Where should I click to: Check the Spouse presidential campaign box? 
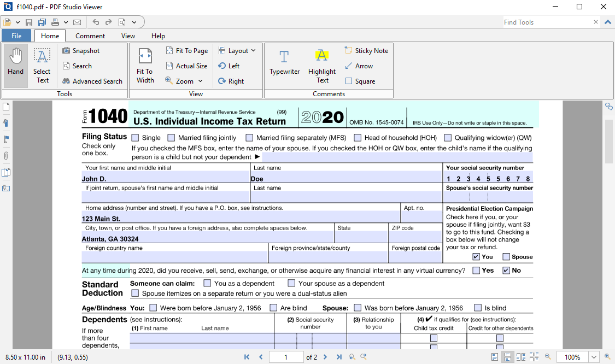click(506, 256)
